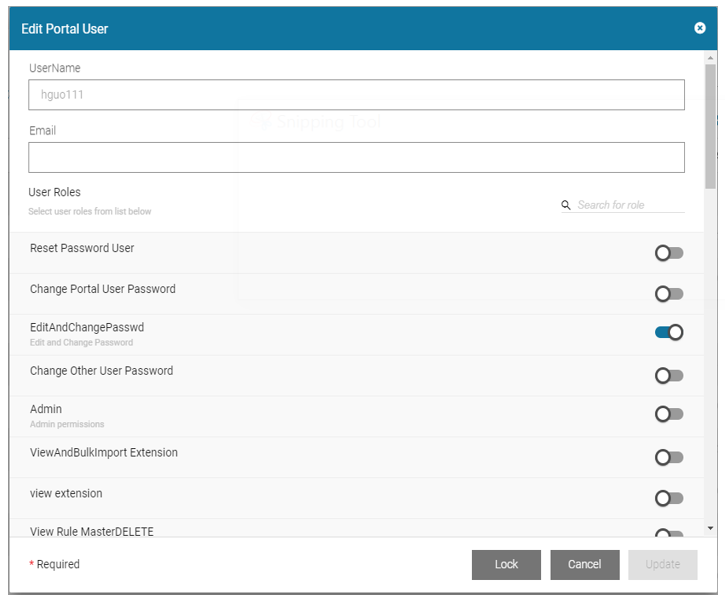Click the Lock button

[506, 565]
